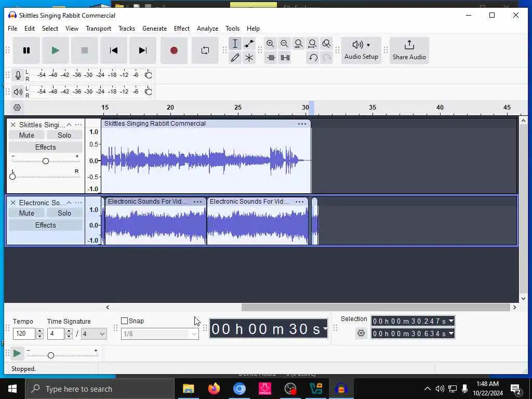Click the horizontal scrollbar thumb
532x399 pixels.
376,308
